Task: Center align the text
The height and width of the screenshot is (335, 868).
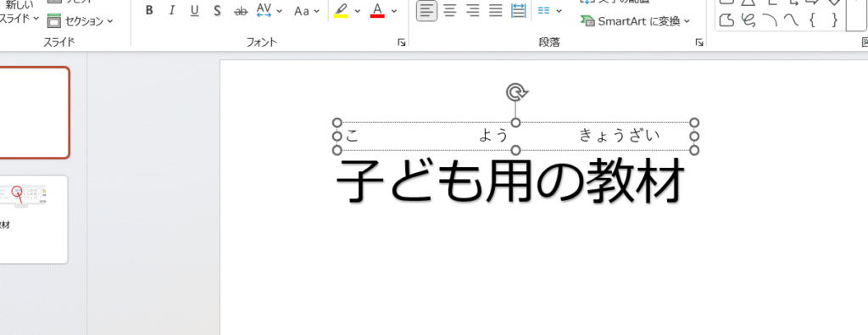Action: (450, 10)
